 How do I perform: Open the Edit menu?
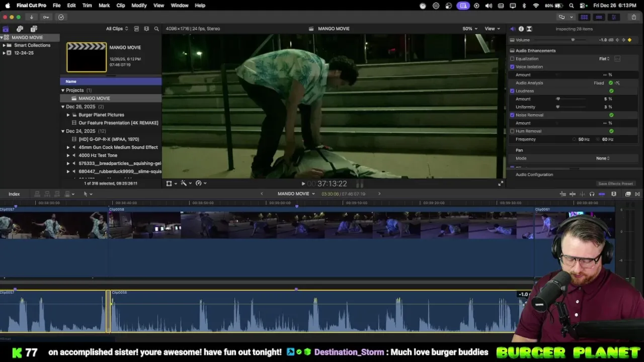tap(71, 6)
